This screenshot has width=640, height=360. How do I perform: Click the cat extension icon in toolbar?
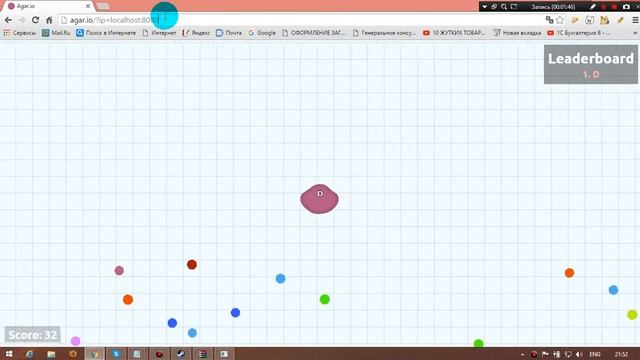[604, 20]
